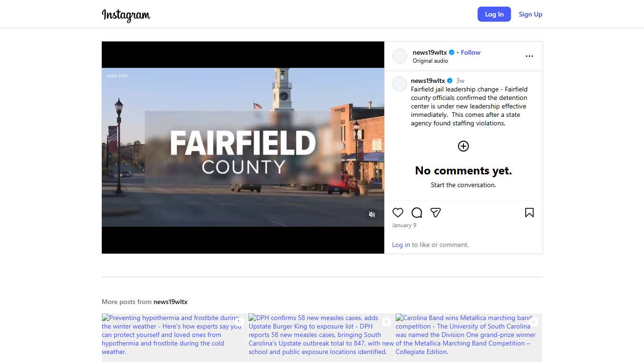
Task: Click news19wltx username in the caption
Action: pos(428,81)
